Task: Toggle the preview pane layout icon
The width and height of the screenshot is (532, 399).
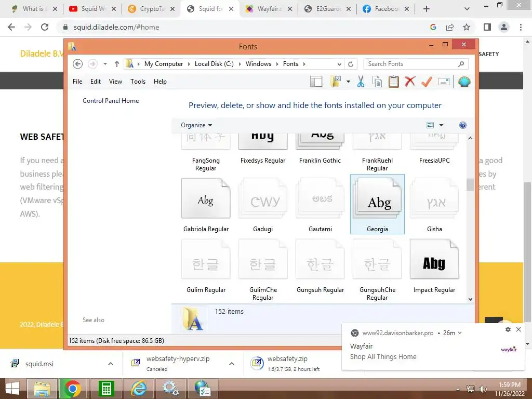Action: (316, 82)
